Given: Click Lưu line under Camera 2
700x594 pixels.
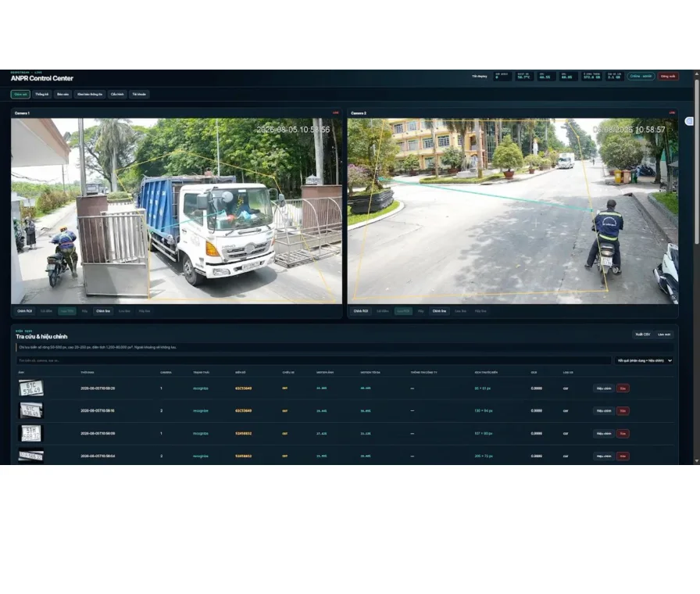Looking at the screenshot, I should (x=461, y=311).
